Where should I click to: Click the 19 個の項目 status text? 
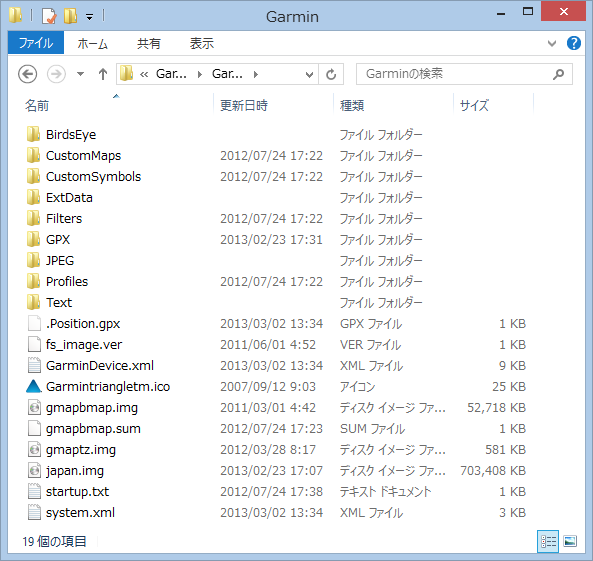[54, 541]
